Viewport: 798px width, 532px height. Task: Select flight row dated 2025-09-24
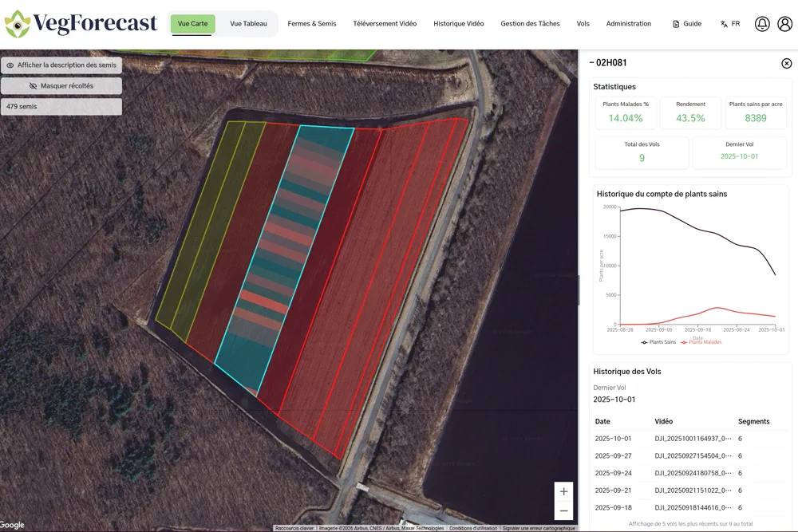coord(690,473)
